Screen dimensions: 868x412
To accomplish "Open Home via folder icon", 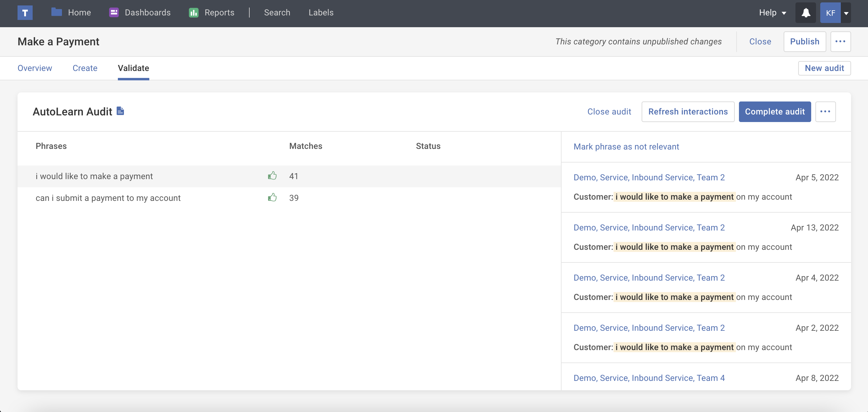I will [x=57, y=12].
